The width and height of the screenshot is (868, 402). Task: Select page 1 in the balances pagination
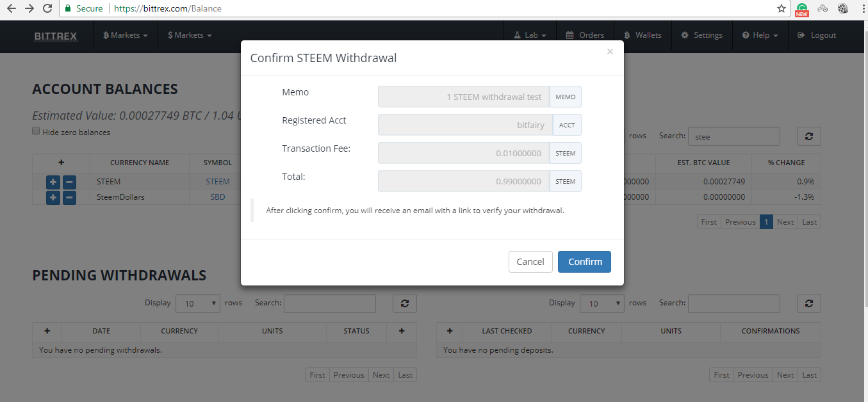tap(766, 222)
